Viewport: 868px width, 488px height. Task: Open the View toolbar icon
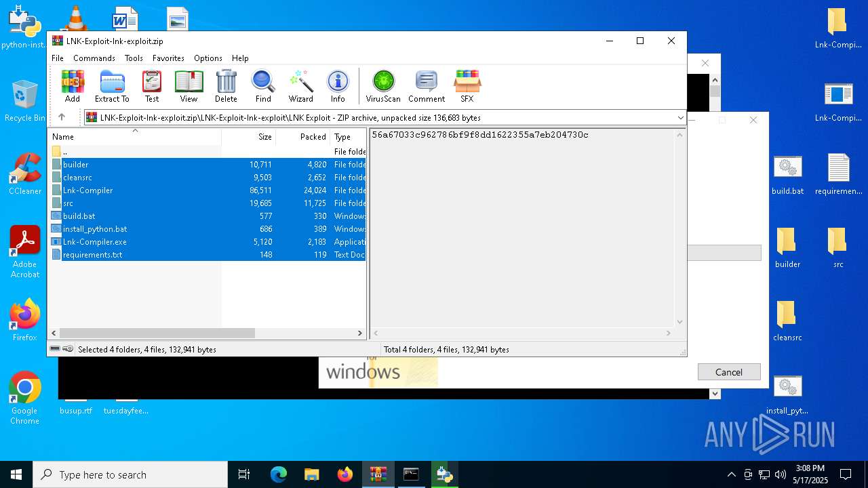click(x=189, y=86)
